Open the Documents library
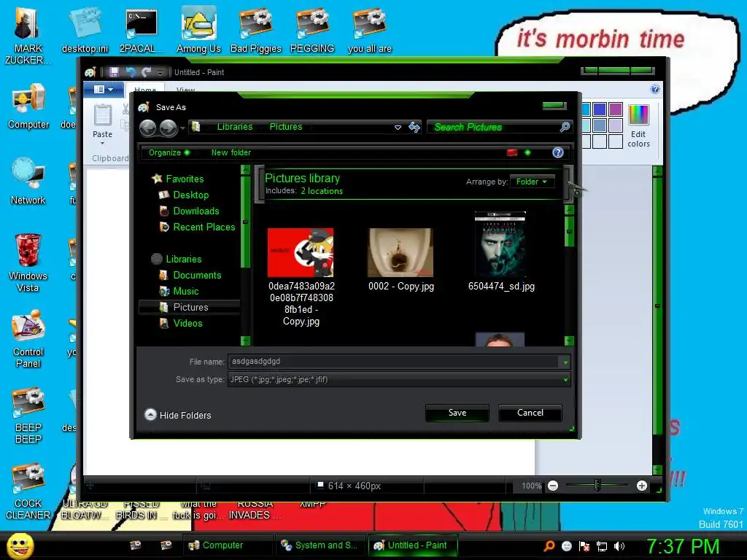The width and height of the screenshot is (747, 560). tap(197, 275)
